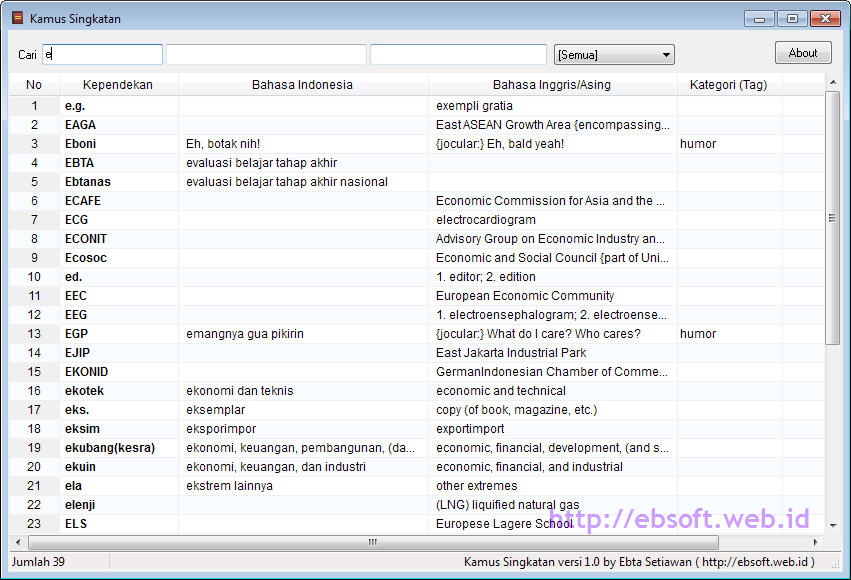
Task: Click 'European Economic Community' cell
Action: (x=525, y=296)
